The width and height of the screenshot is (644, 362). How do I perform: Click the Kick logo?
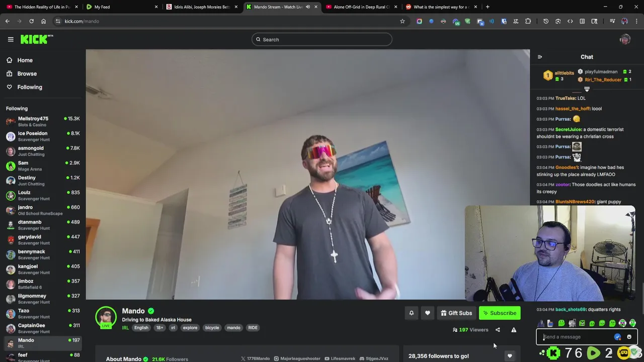[36, 39]
